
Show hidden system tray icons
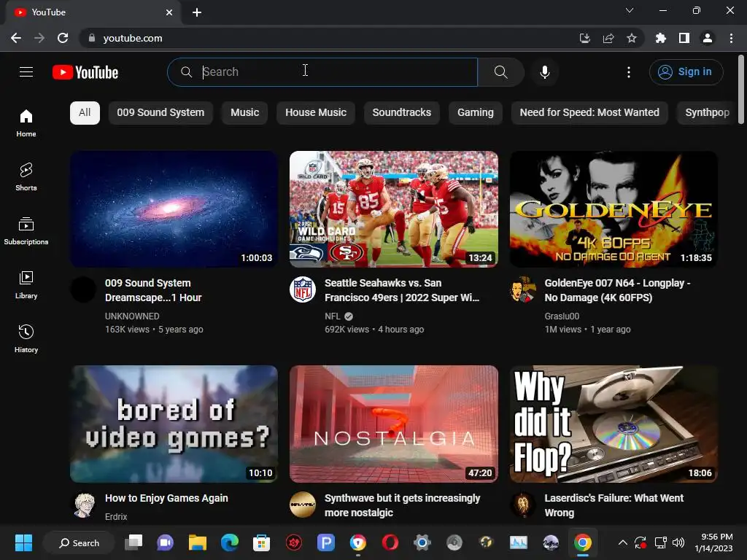623,542
